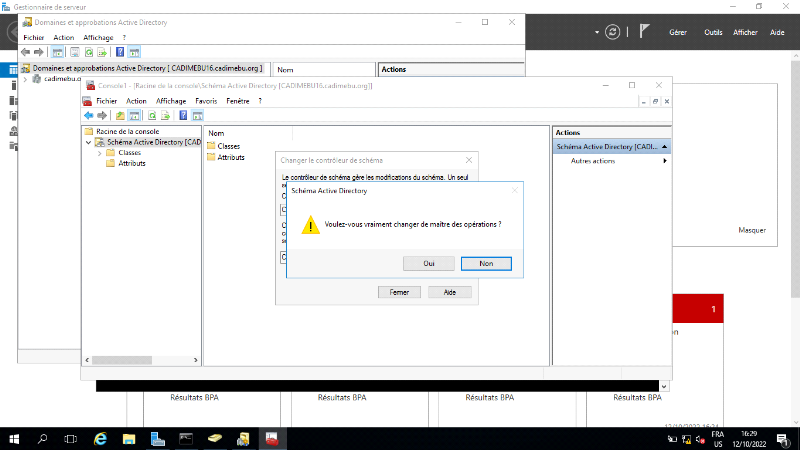This screenshot has height=450, width=800.
Task: Close Changer le contrôleur de schéma dialog
Action: tap(468, 160)
